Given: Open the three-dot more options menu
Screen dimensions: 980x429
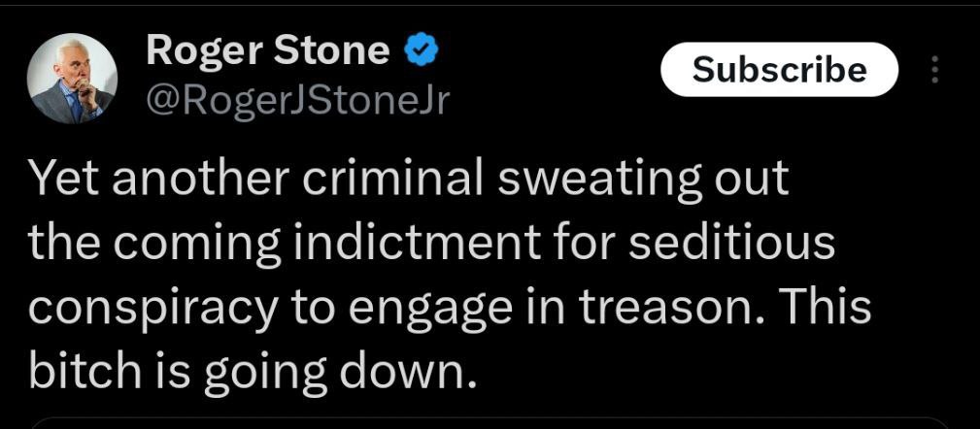Looking at the screenshot, I should [935, 69].
